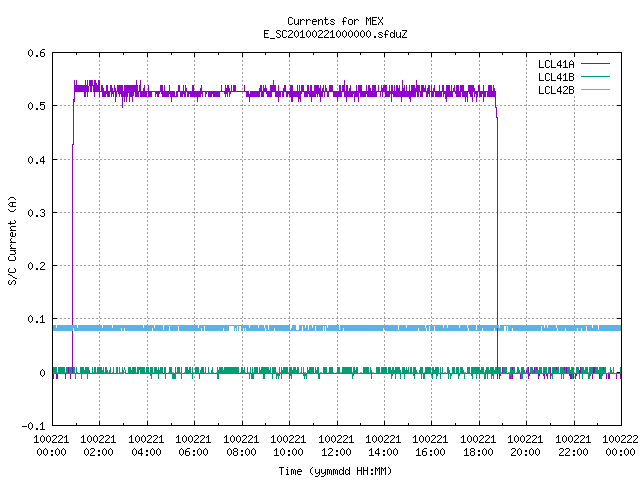Screen dimensions: 640x480
Task: Click the x-axis tick label "100221 04:00"
Action: (x=146, y=446)
